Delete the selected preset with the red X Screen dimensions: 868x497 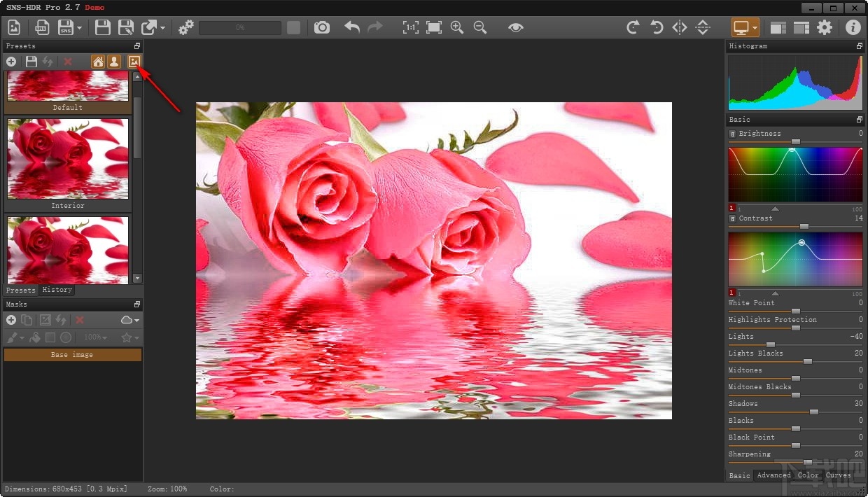66,62
